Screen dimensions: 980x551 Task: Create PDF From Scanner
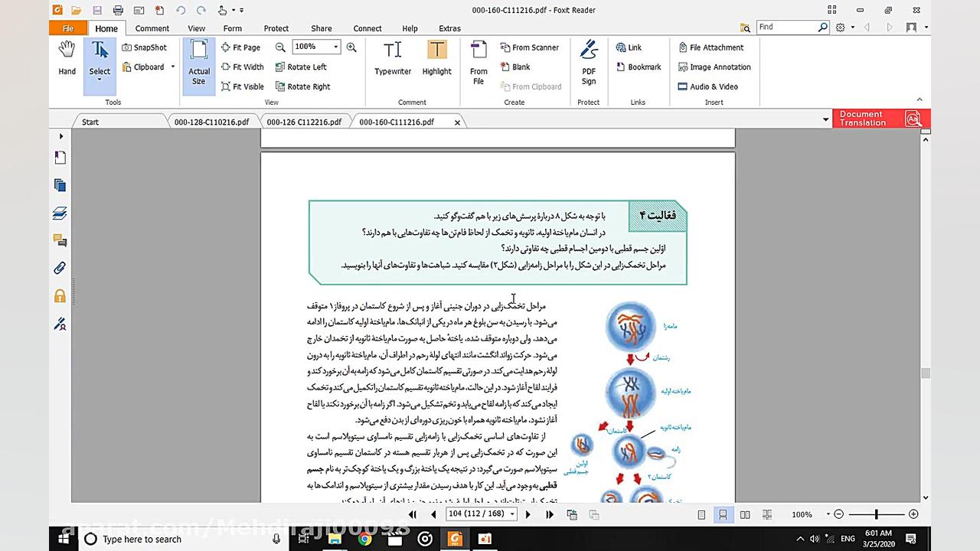click(529, 47)
